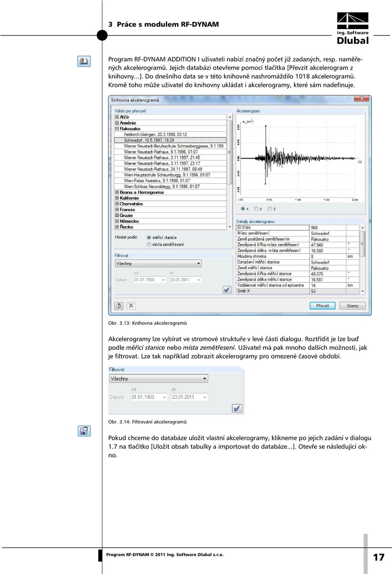Viewport: 392px width, 575px height.
Task: Expand the Arménie tree node
Action: point(117,123)
